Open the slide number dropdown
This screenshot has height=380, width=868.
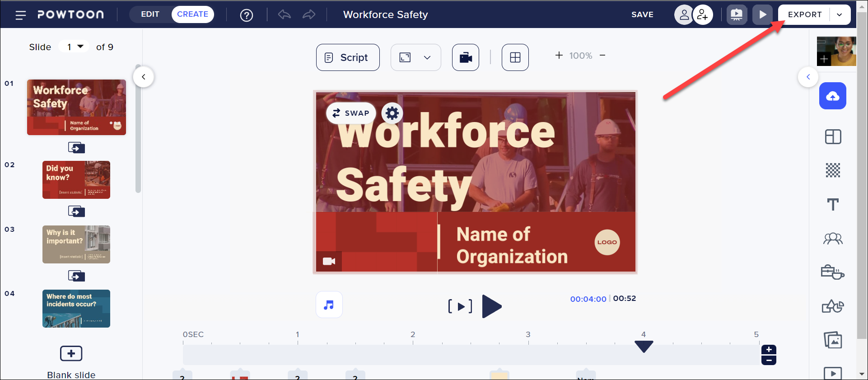pos(75,47)
